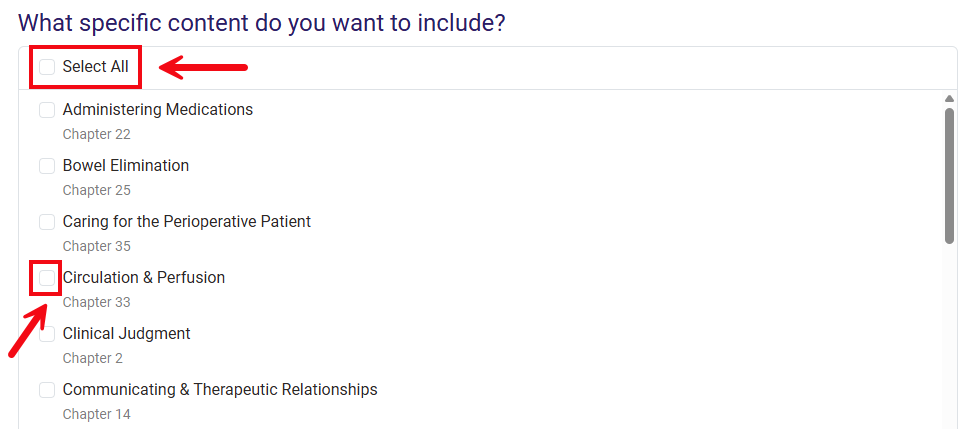
Task: Click the "Administering Medications" title text
Action: [157, 110]
